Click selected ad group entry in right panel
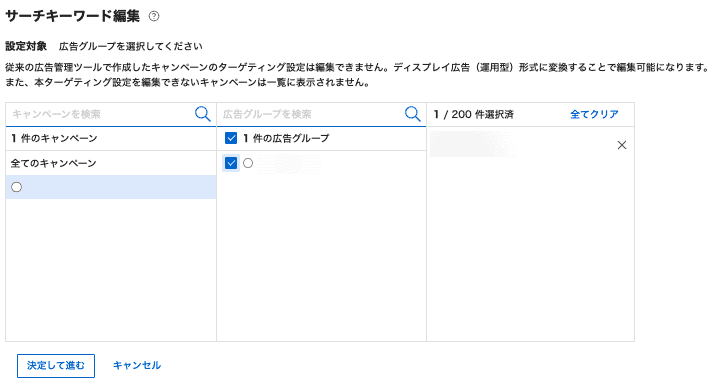 (474, 144)
